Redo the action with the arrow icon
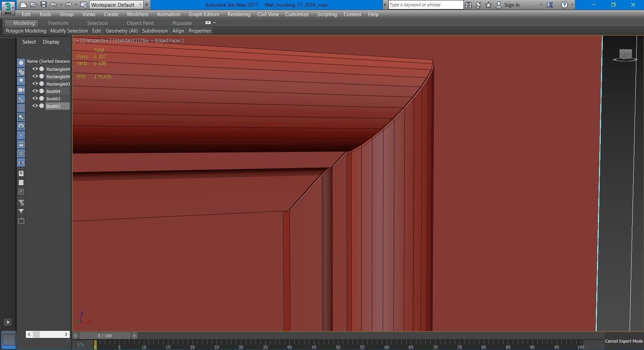Image resolution: width=644 pixels, height=350 pixels. tap(68, 5)
